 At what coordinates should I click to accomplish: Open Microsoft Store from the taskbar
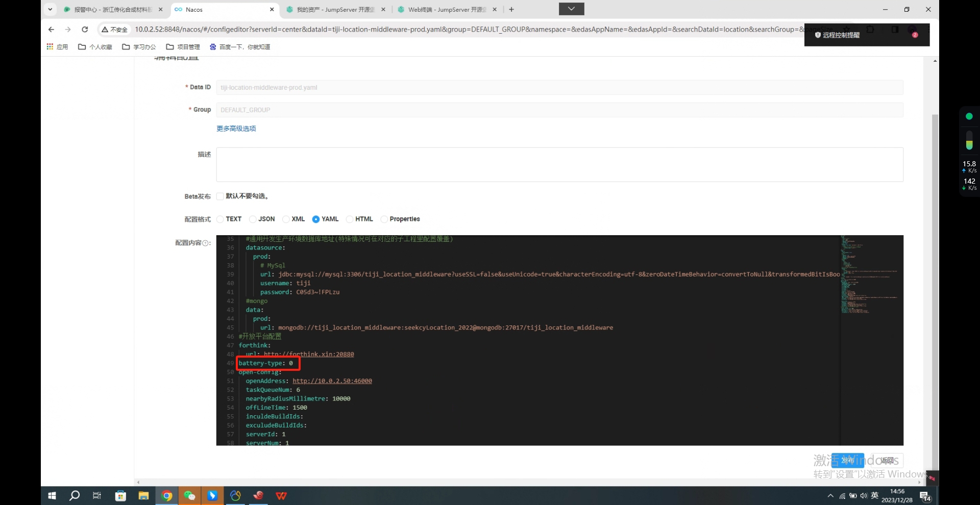(x=120, y=496)
